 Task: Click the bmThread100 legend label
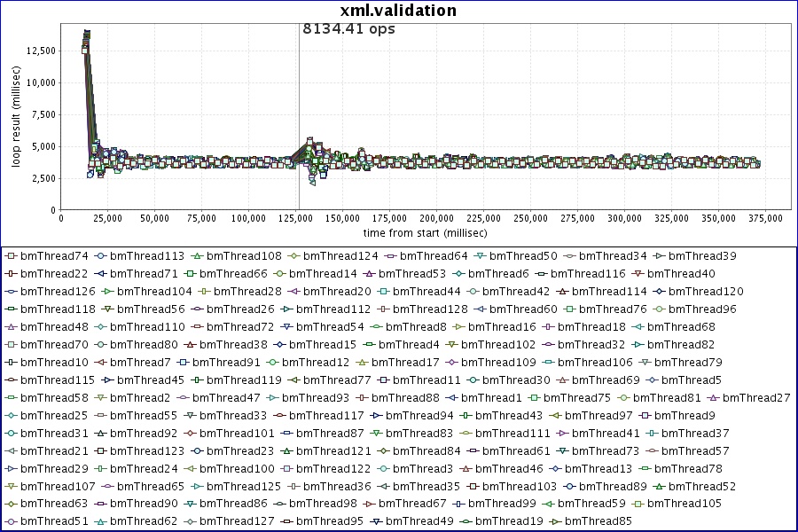click(x=240, y=468)
